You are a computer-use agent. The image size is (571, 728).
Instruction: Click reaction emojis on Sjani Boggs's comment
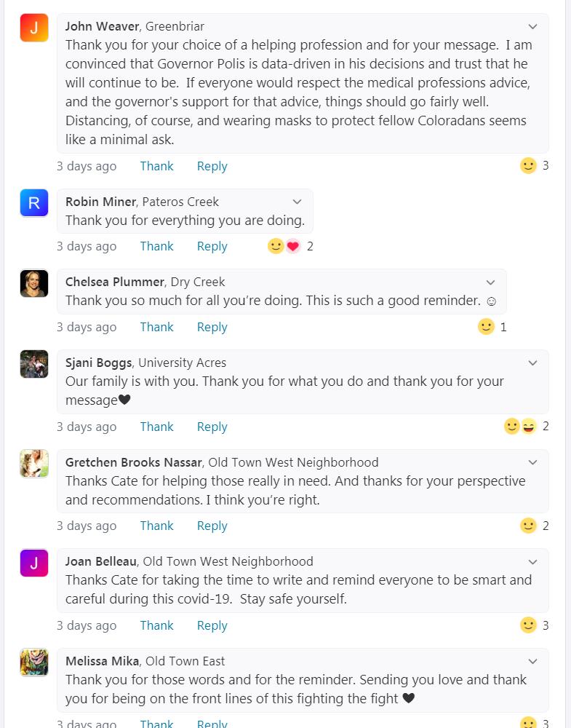pos(520,427)
